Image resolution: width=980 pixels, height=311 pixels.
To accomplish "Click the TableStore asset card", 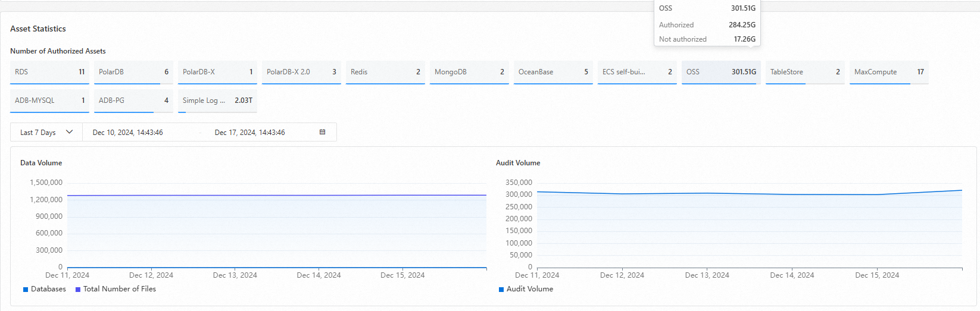I will [805, 72].
